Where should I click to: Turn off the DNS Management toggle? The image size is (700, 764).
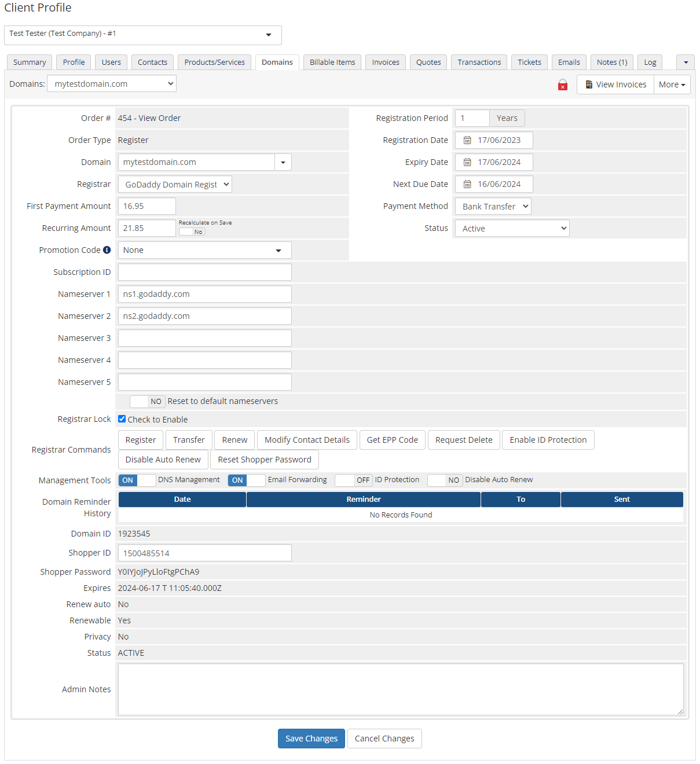[137, 480]
